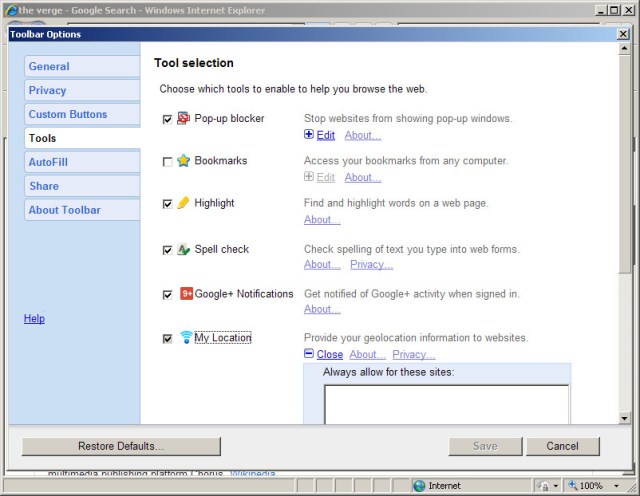
Task: Click the scrollbar down arrow
Action: point(624,418)
